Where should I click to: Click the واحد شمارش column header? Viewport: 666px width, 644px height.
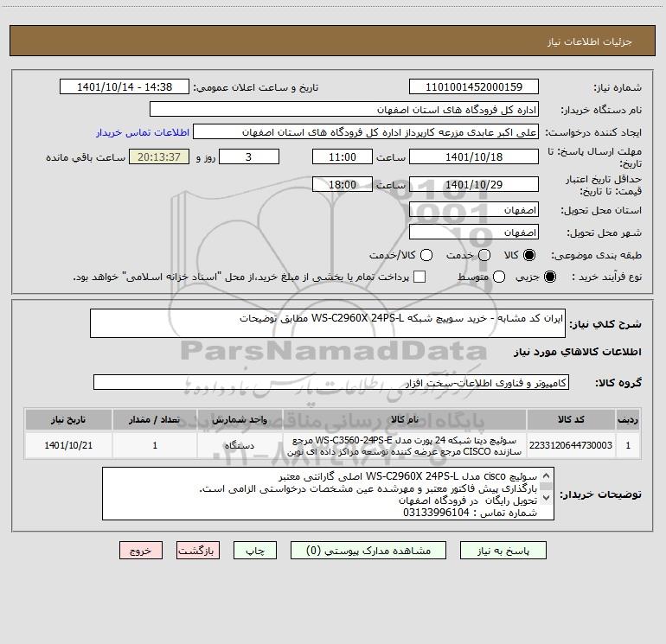(240, 419)
